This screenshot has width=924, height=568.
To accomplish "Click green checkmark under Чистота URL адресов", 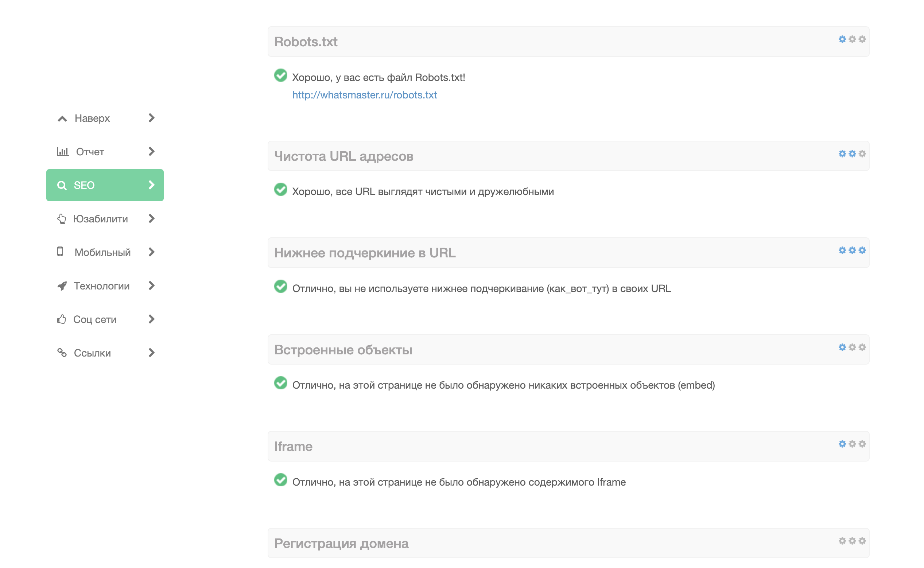I will [x=281, y=190].
